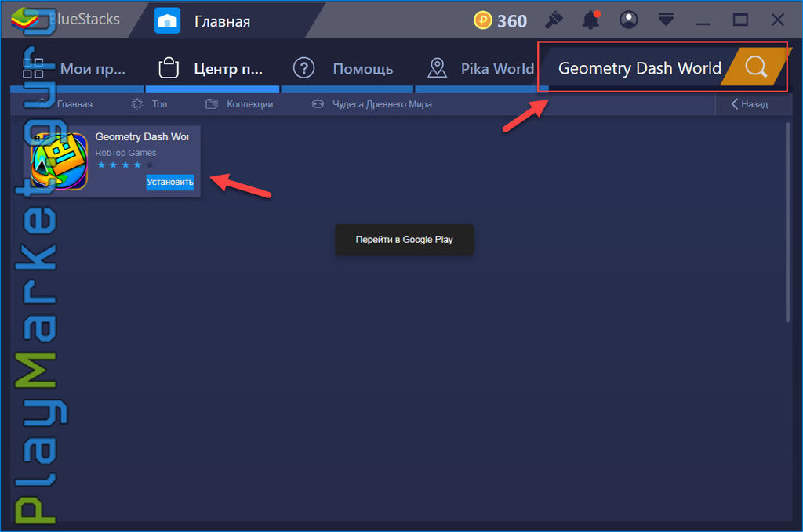803x532 pixels.
Task: Open the notifications bell icon
Action: 590,20
